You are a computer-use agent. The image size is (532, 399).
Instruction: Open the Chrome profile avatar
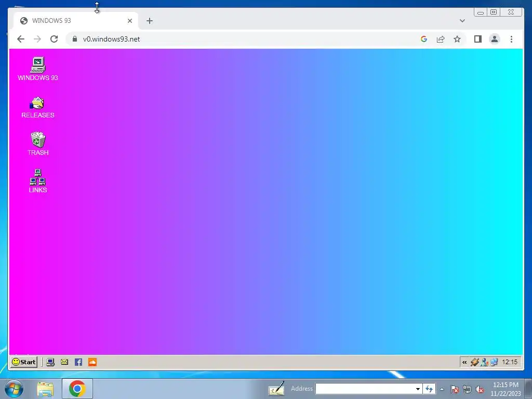coord(495,39)
